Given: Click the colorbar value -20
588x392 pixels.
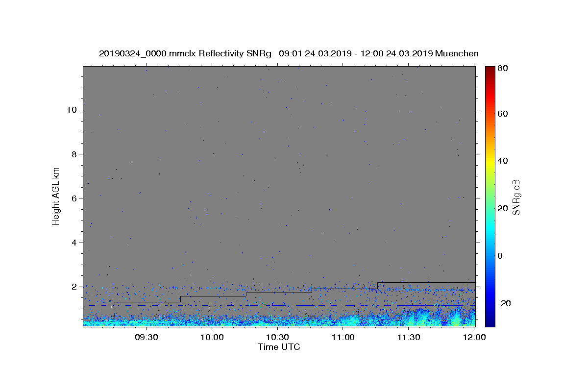Looking at the screenshot, I should [x=506, y=304].
